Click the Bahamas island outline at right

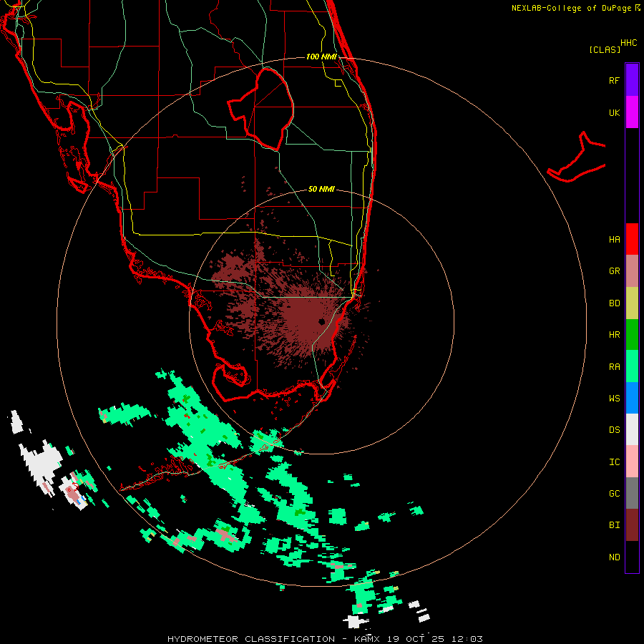pos(577,158)
